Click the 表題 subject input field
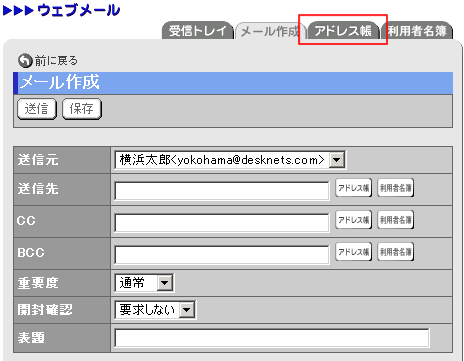Viewport: 464px width, 361px height. (x=272, y=338)
